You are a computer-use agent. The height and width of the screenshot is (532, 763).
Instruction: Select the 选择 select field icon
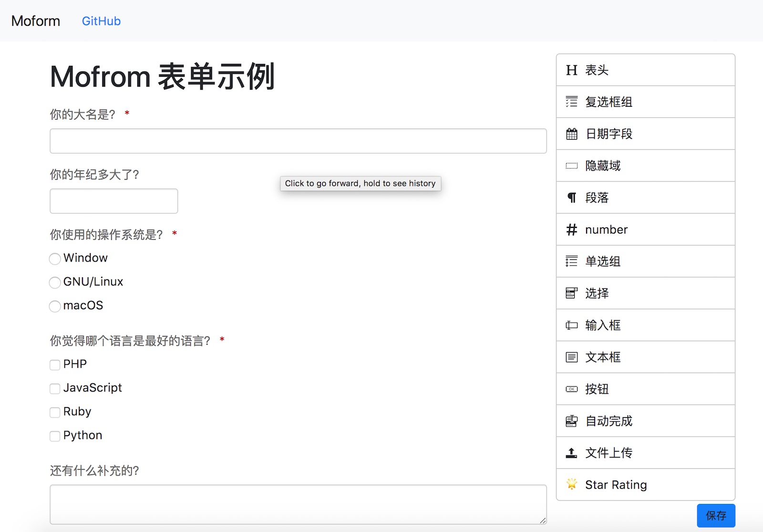click(x=571, y=293)
